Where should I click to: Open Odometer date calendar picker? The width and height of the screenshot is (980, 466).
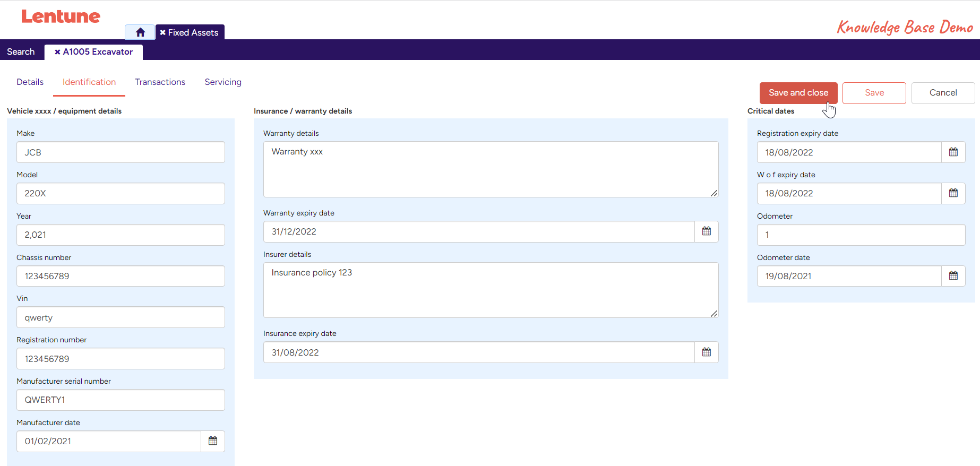[x=953, y=276]
